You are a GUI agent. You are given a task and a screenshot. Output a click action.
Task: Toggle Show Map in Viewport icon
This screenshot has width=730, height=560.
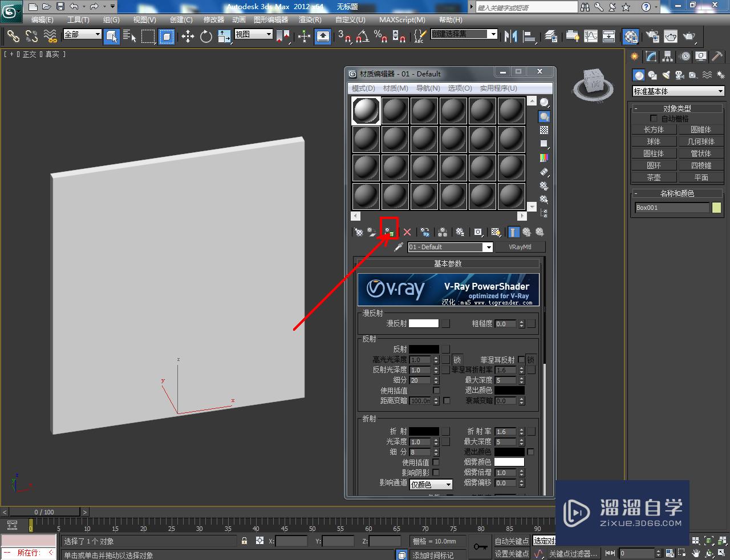[x=496, y=232]
